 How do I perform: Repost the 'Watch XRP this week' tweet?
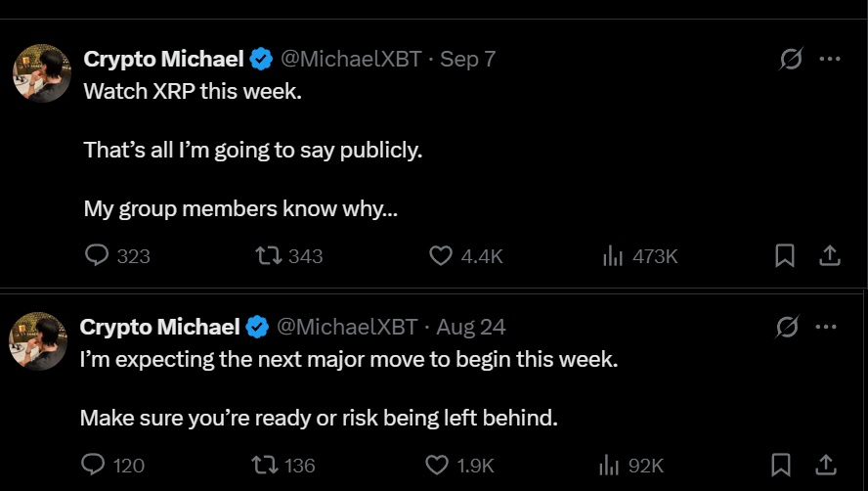(267, 256)
